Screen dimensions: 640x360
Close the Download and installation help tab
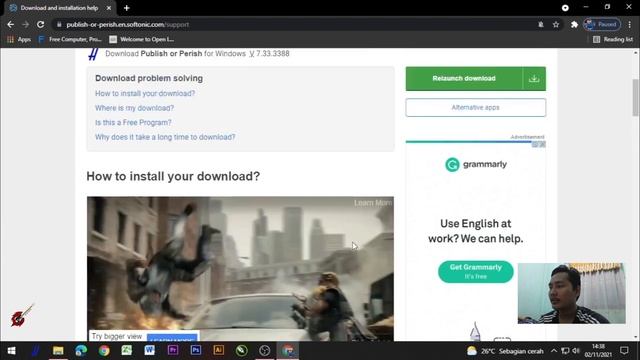click(109, 8)
